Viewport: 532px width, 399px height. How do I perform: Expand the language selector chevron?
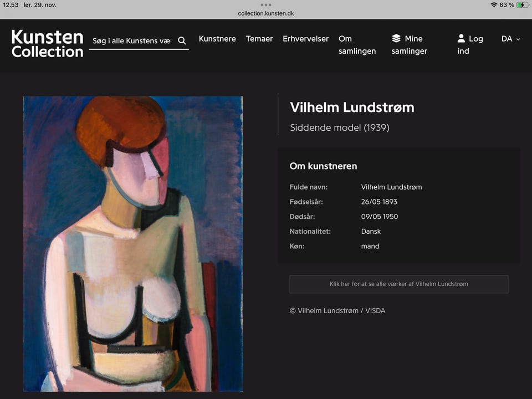click(x=518, y=39)
